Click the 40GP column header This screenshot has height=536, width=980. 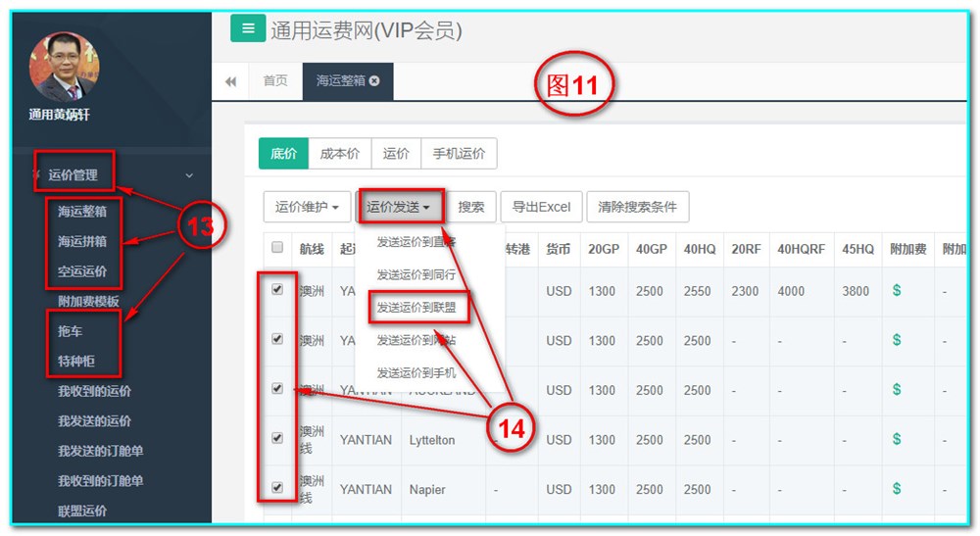click(652, 249)
